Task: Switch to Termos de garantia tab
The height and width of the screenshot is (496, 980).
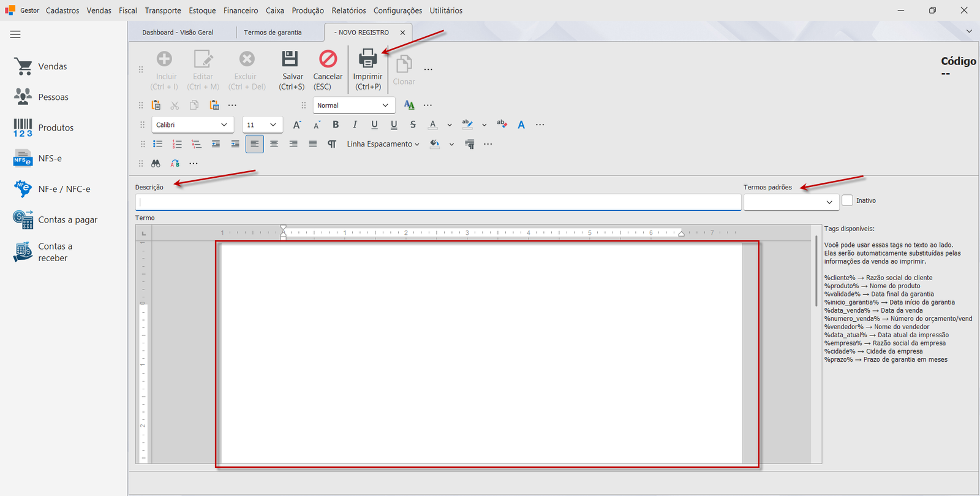Action: [273, 32]
